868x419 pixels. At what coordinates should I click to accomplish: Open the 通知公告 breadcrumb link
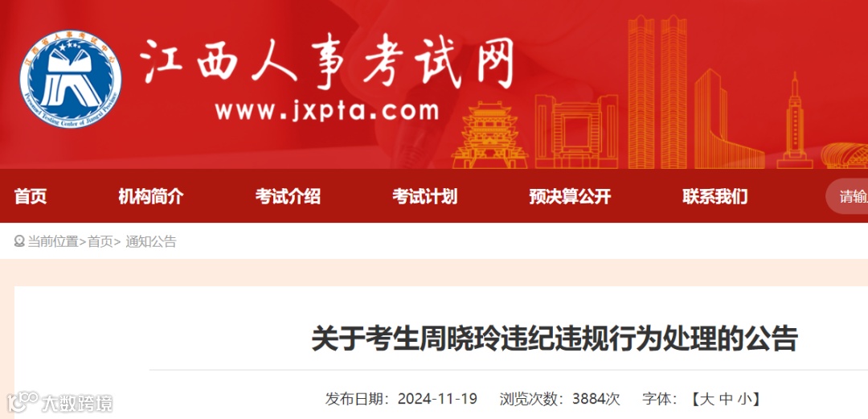[150, 241]
